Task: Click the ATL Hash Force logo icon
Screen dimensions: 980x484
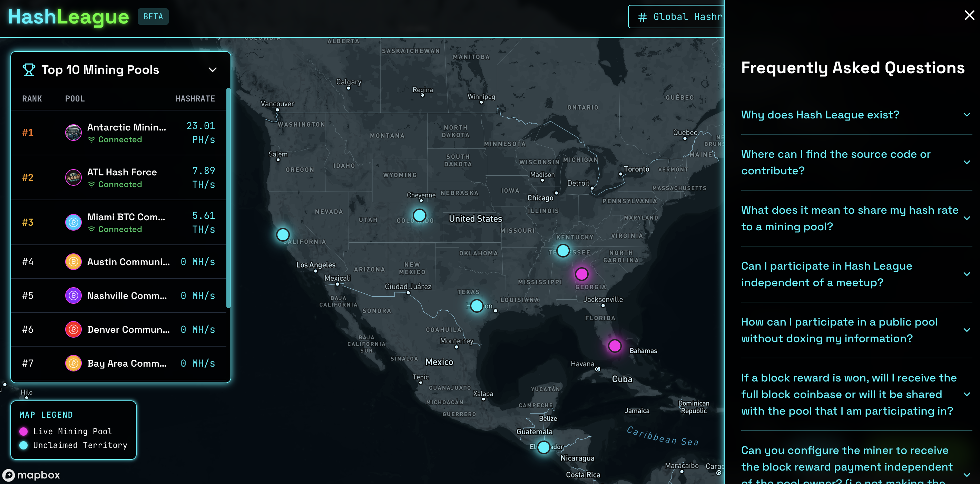Action: (x=73, y=177)
